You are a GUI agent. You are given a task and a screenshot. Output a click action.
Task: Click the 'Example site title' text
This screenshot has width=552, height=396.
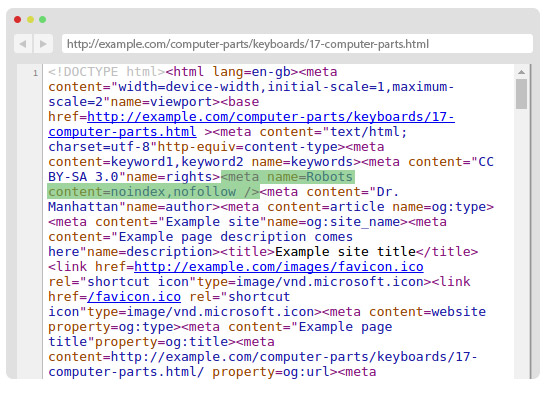[345, 252]
